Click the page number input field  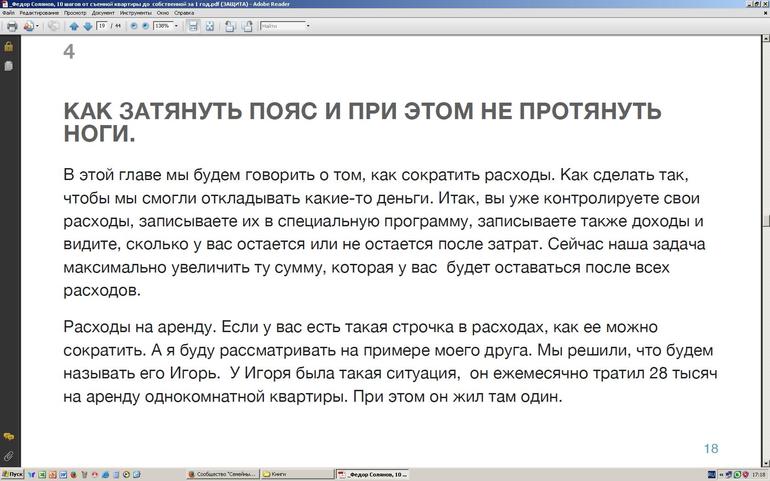point(102,26)
